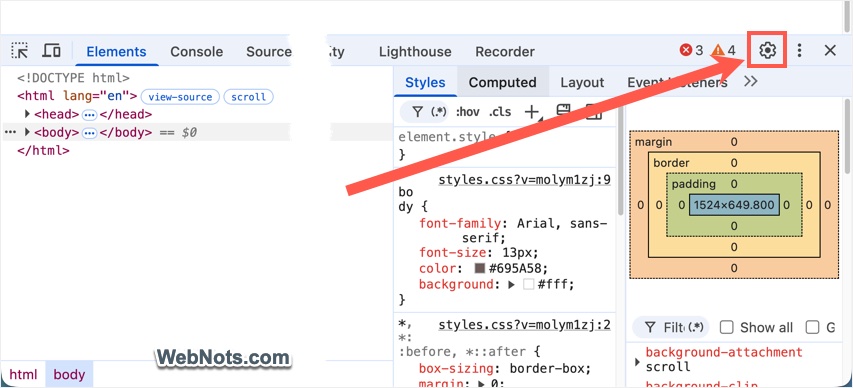The width and height of the screenshot is (853, 388).
Task: Click the element.style rule text
Action: pos(448,137)
